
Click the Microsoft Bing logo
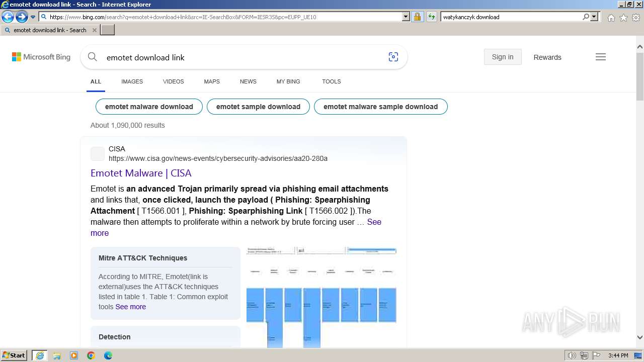41,57
